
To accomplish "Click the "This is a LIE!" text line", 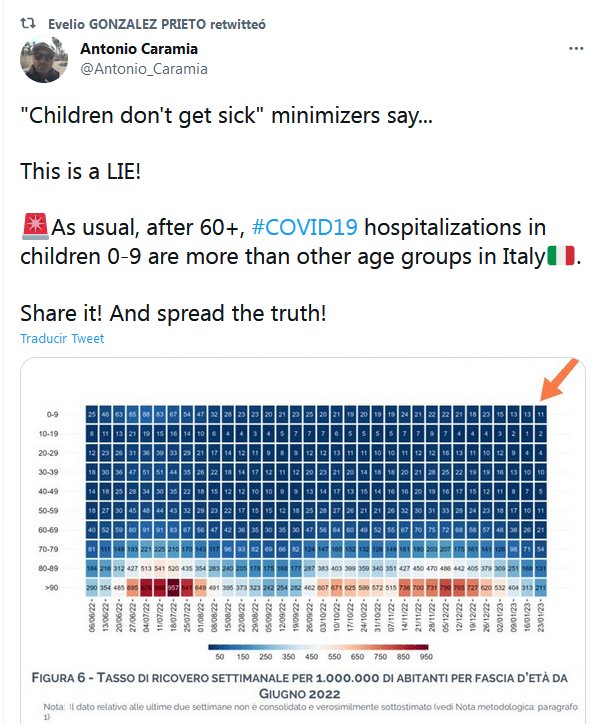I will pos(81,171).
